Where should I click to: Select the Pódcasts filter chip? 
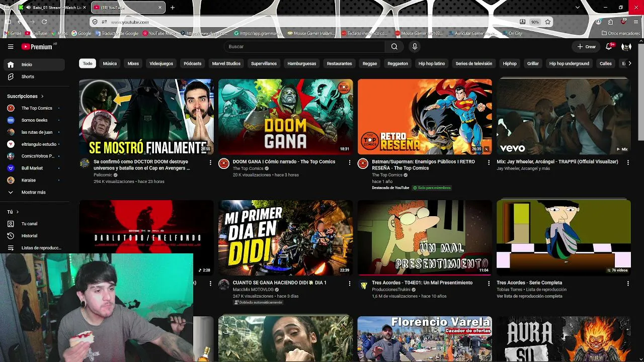point(192,64)
